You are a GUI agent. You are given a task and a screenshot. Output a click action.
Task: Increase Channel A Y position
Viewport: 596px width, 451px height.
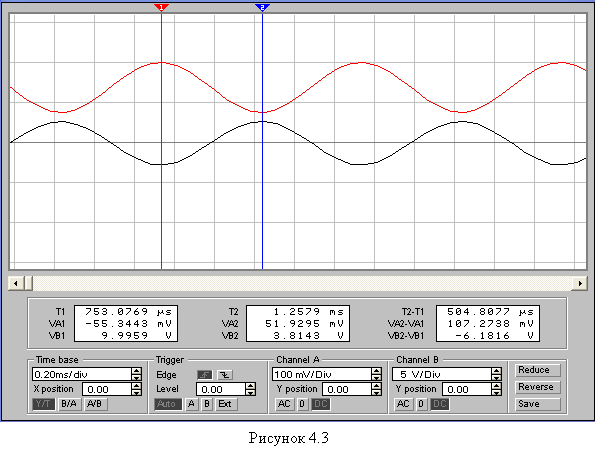pos(376,386)
